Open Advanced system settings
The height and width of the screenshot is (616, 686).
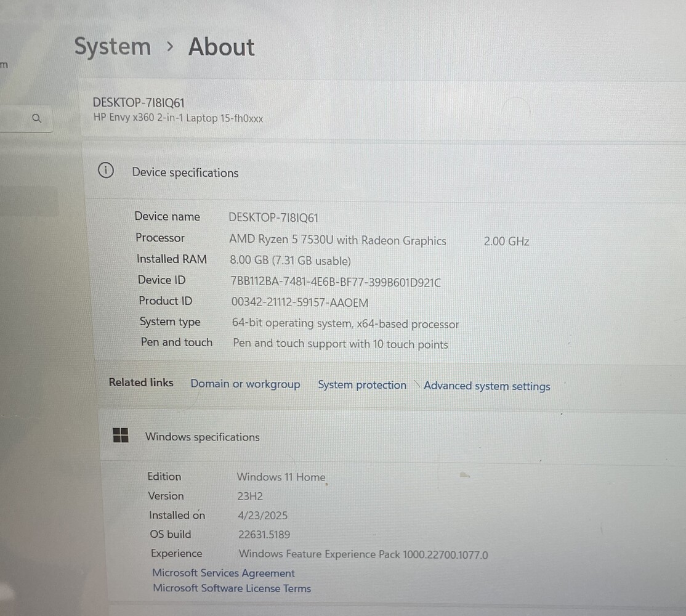pos(486,386)
